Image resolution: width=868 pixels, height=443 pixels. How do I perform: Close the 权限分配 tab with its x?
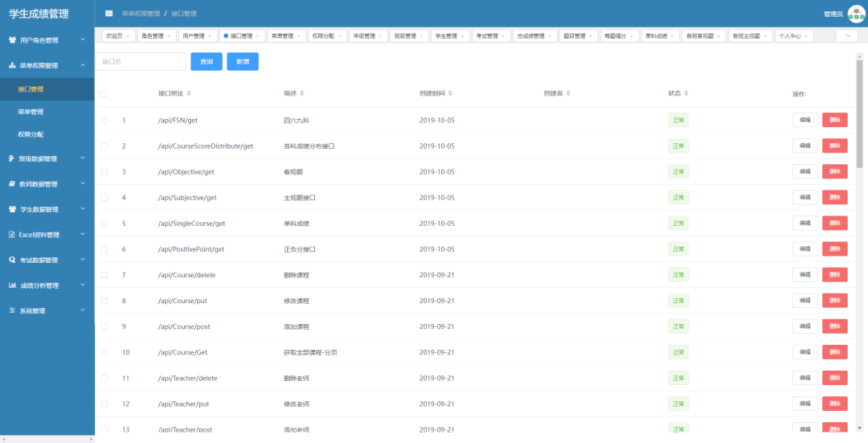[339, 36]
